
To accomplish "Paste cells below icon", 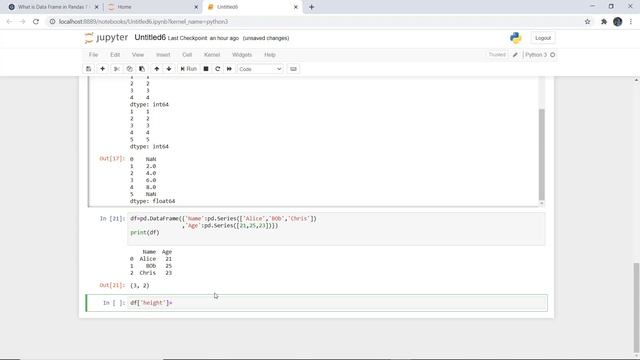I will pos(142,69).
